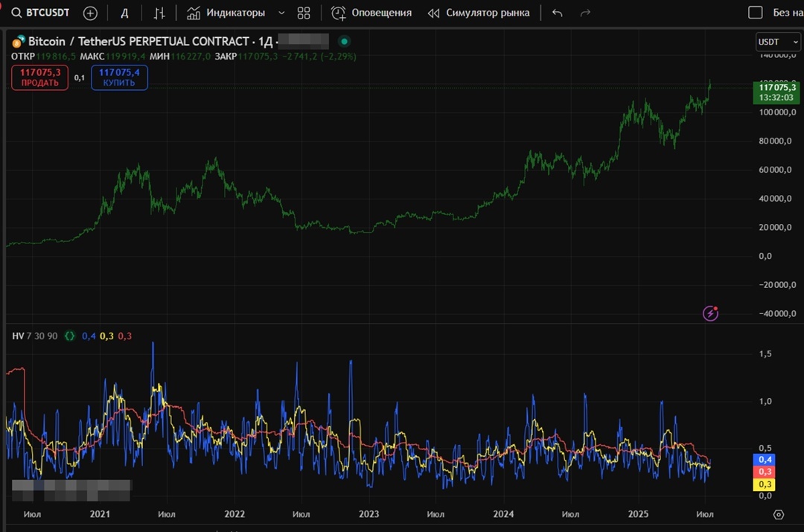Open time axis settings gear icon

(x=779, y=515)
